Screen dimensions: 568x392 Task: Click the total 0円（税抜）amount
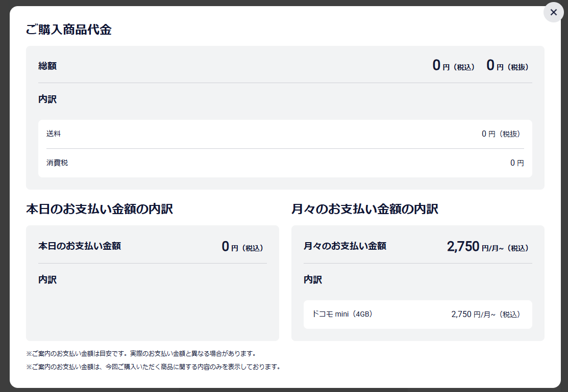tap(507, 65)
